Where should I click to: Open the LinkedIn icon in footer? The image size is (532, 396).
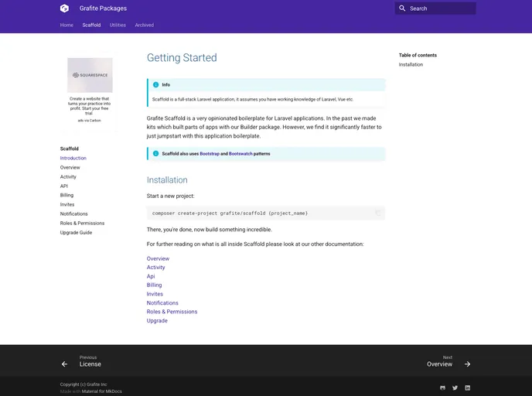click(468, 387)
